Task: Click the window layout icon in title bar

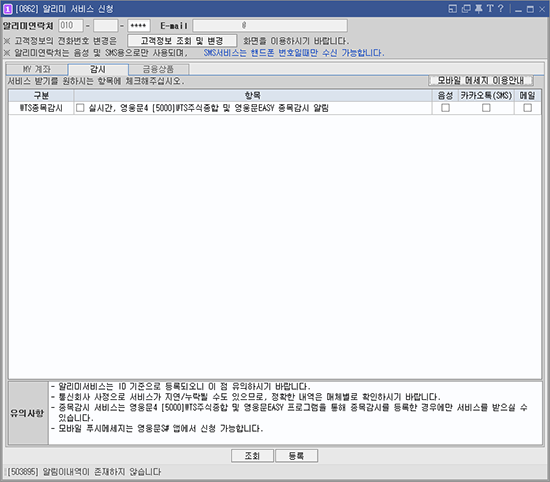Action: 452,9
